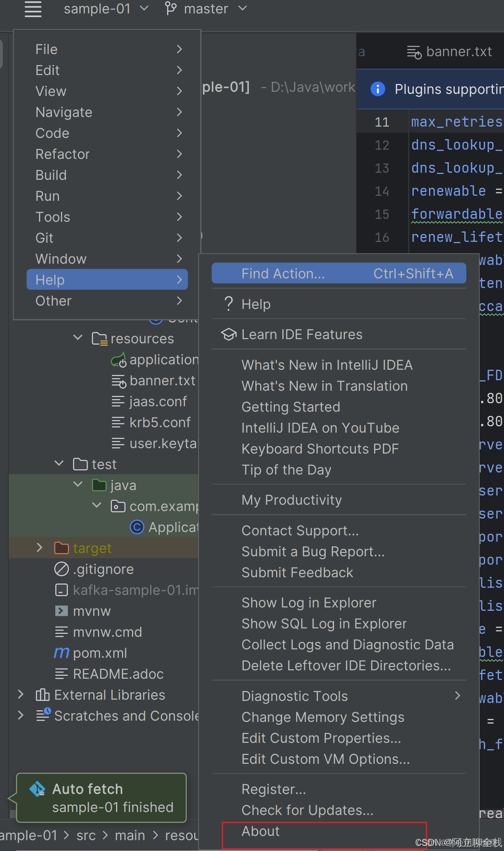Viewport: 504px width, 851px height.
Task: Click the Scratches and Consoles icon
Action: [43, 715]
